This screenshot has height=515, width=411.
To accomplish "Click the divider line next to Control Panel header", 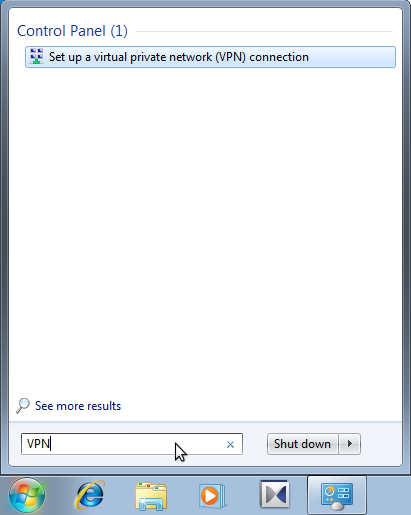I will (264, 32).
